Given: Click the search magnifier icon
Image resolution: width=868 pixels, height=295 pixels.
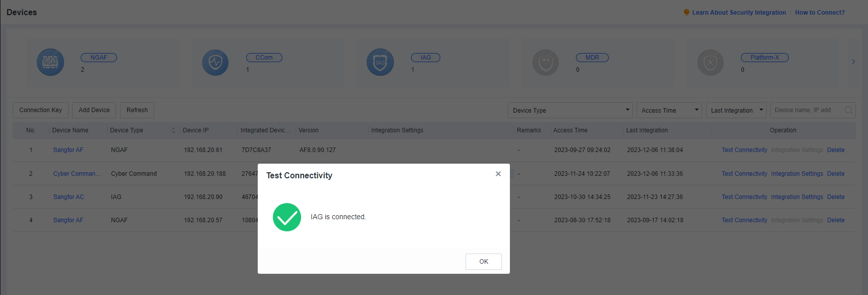Looking at the screenshot, I should point(848,110).
